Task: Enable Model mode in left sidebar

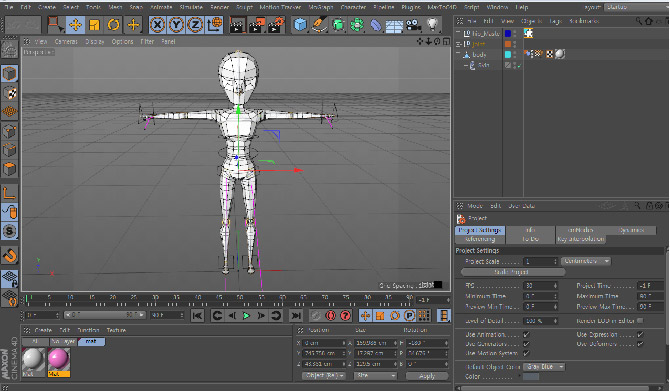Action: coord(9,74)
